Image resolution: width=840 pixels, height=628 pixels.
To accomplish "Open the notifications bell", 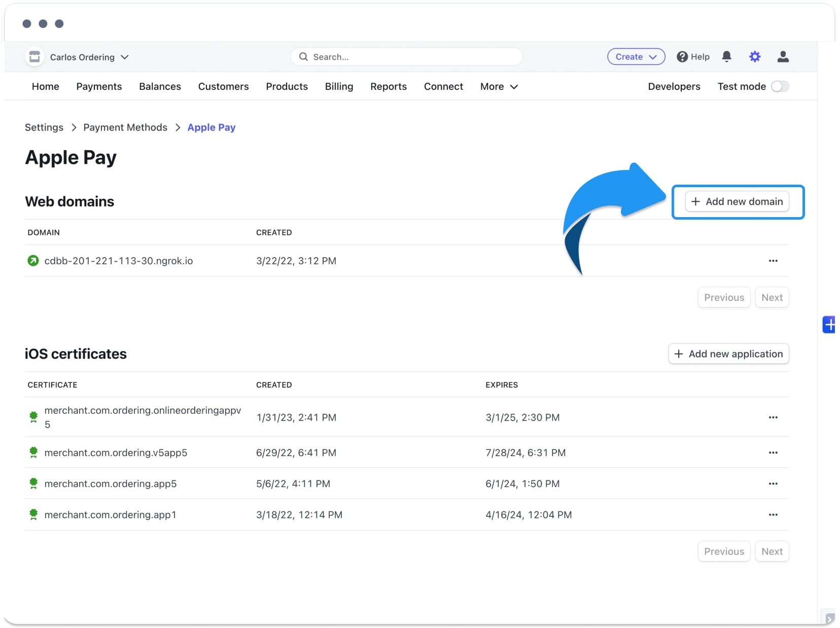I will pyautogui.click(x=726, y=57).
